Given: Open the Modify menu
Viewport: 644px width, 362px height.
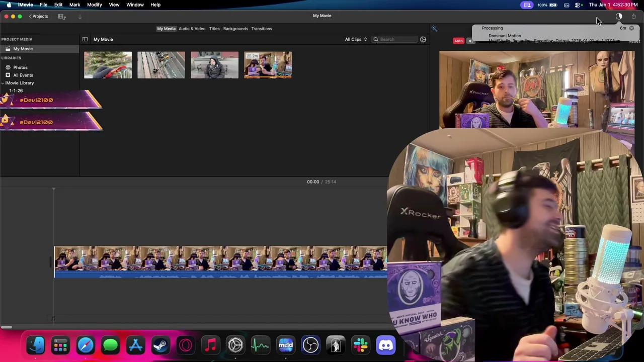Looking at the screenshot, I should tap(95, 5).
